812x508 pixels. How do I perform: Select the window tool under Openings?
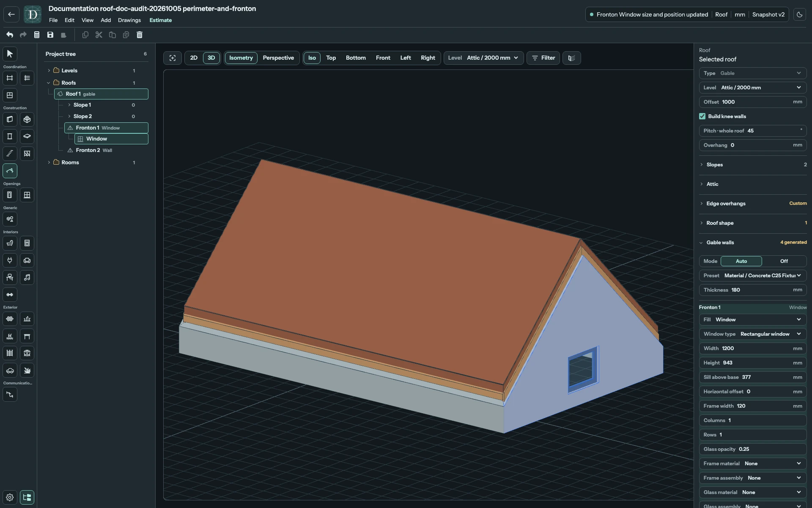point(27,195)
